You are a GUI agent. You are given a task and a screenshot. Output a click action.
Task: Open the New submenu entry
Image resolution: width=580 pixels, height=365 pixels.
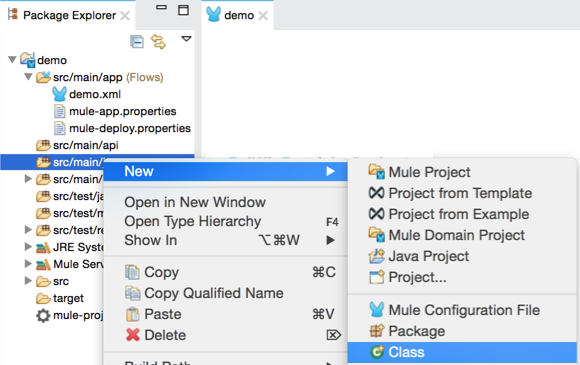point(225,171)
